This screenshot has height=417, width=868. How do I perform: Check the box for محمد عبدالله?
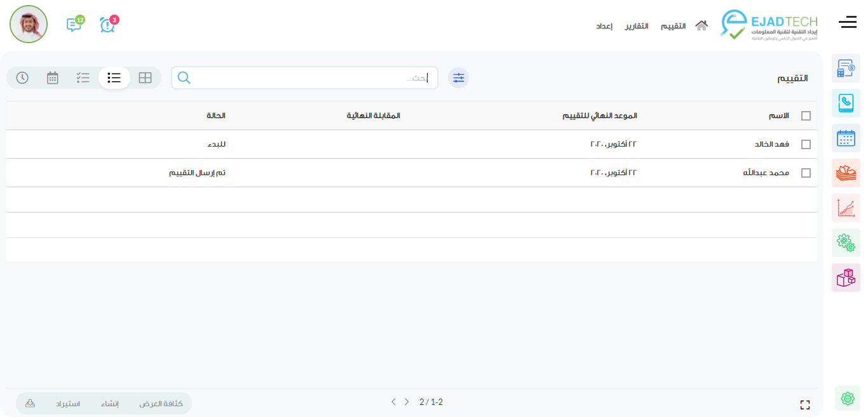point(806,173)
